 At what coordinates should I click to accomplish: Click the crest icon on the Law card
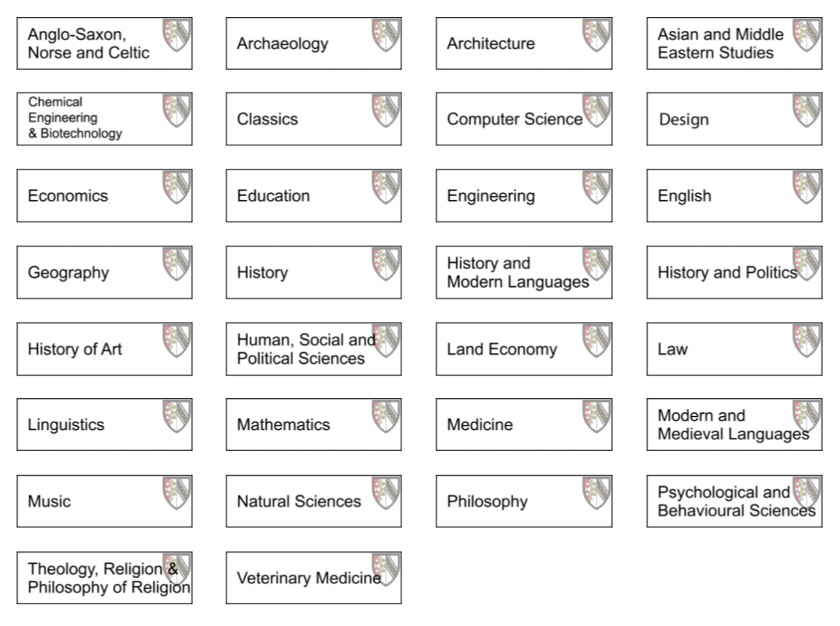pyautogui.click(x=807, y=340)
